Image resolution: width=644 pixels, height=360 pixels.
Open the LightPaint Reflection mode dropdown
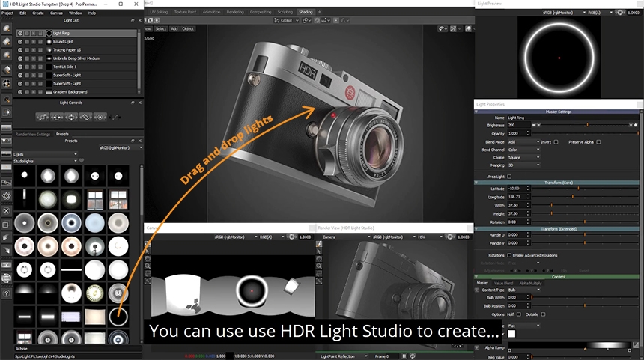[344, 356]
